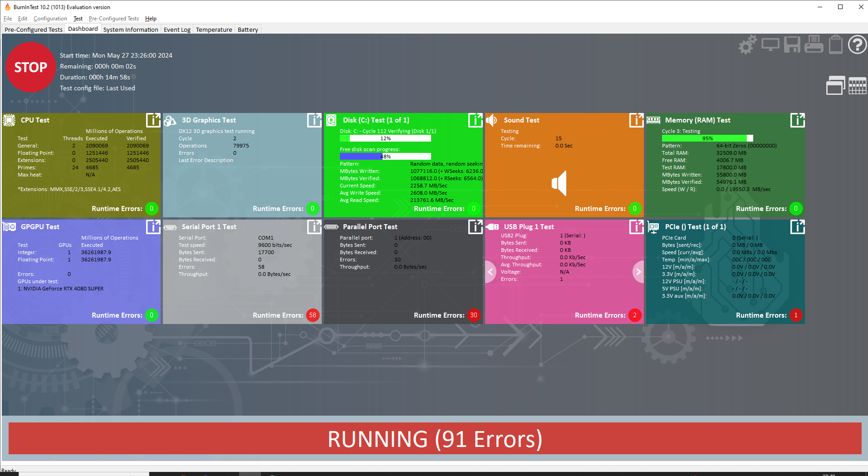Open Disk (C:) Test details window icon
Viewport: 868px width, 476px height.
pos(476,120)
